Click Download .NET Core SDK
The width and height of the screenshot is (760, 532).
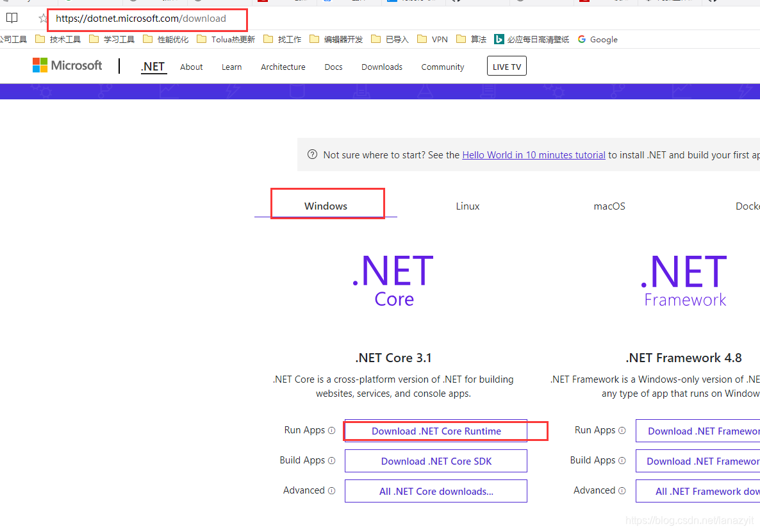point(436,461)
